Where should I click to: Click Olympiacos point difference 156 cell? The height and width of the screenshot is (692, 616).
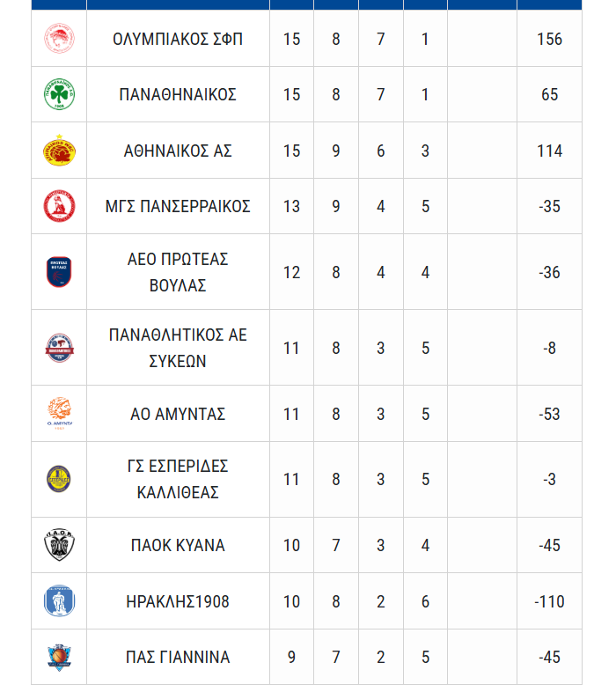tap(549, 39)
